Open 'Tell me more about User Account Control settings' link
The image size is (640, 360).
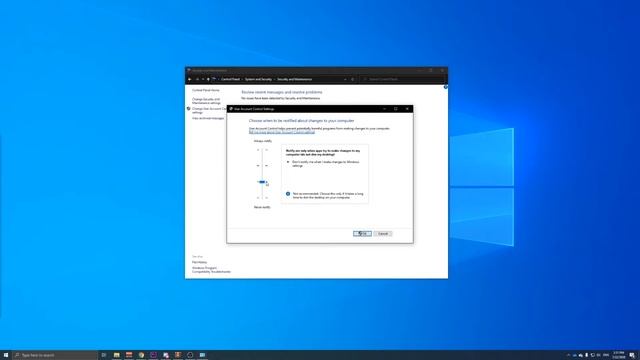pos(282,132)
